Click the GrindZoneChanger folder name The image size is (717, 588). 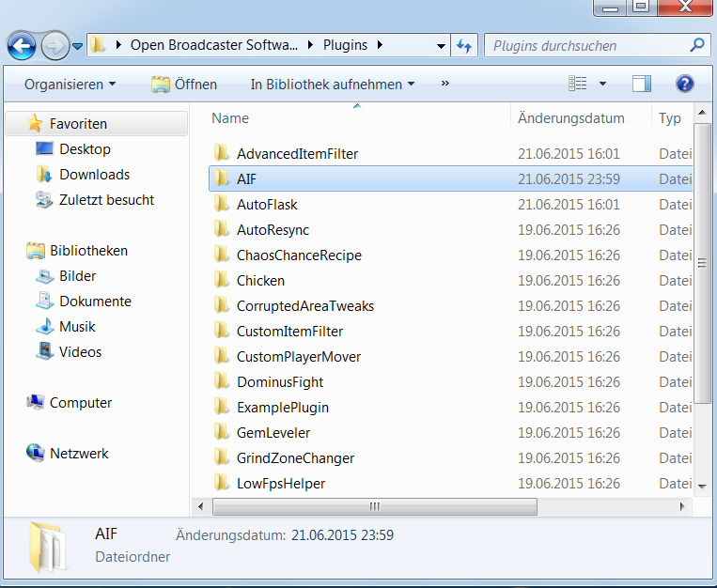pos(295,458)
